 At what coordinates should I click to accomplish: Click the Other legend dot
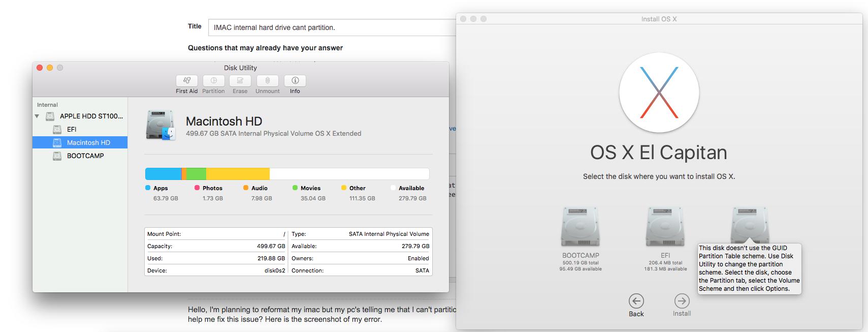pyautogui.click(x=344, y=188)
